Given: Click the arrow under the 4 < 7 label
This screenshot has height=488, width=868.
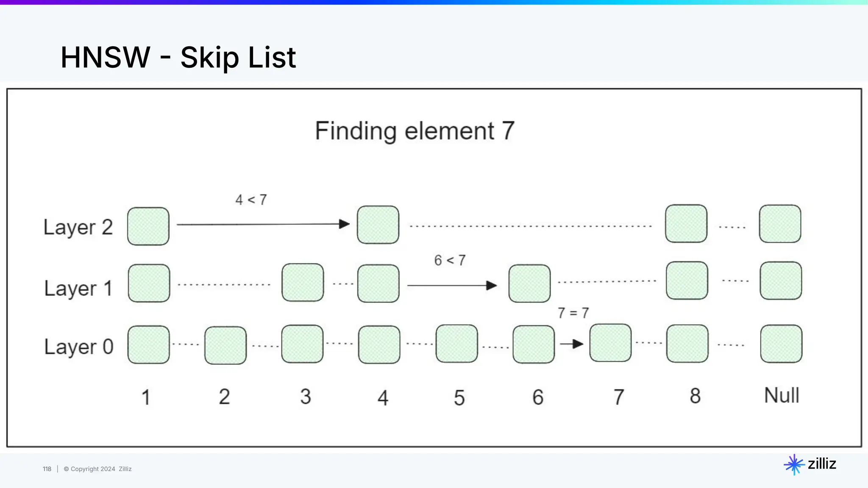Looking at the screenshot, I should coord(263,224).
